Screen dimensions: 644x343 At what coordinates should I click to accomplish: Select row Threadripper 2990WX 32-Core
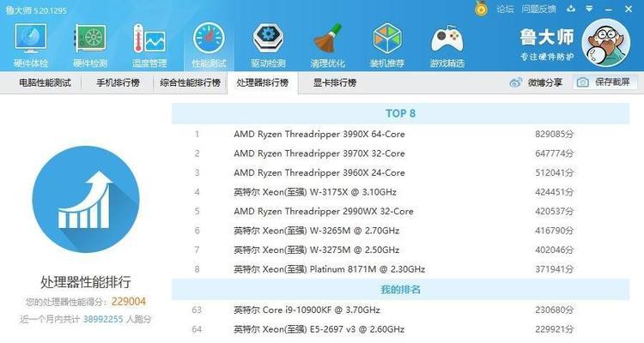coord(400,211)
